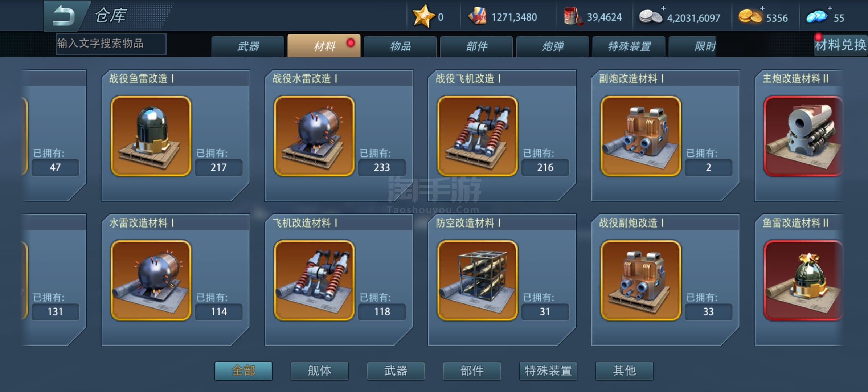Open the red 主炮改造材料 II cannon icon
868x392 pixels.
[x=803, y=136]
